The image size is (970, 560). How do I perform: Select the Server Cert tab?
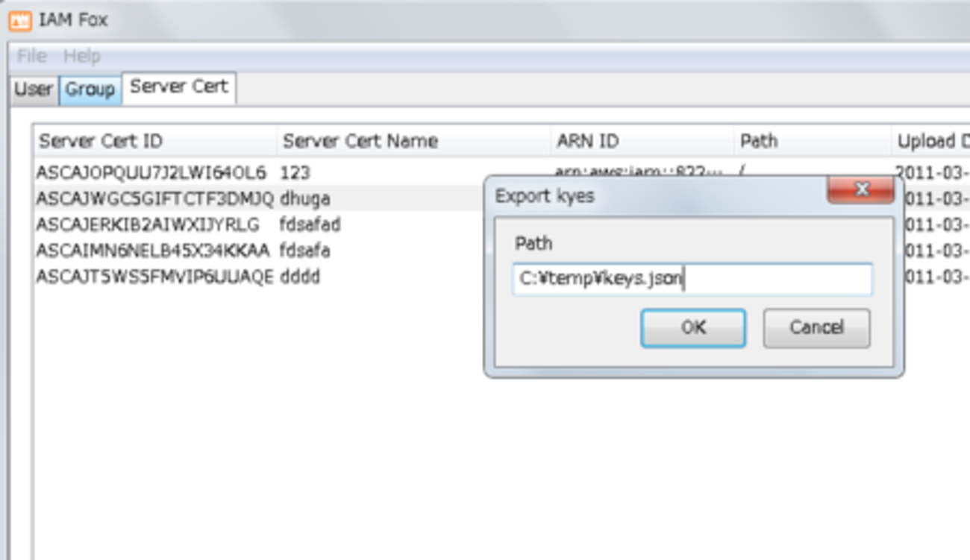pos(178,86)
